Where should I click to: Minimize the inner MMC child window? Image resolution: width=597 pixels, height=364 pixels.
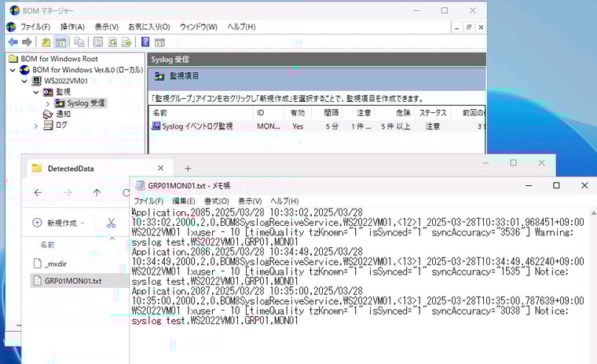pyautogui.click(x=457, y=27)
